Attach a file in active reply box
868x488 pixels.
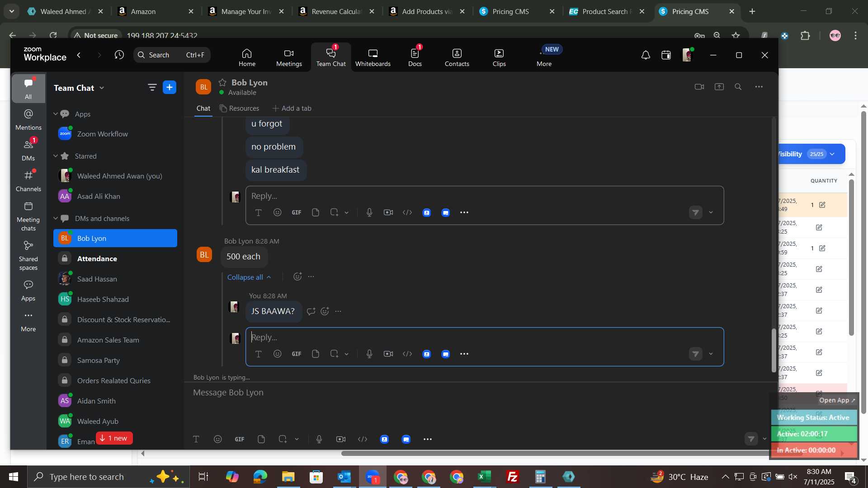click(316, 354)
